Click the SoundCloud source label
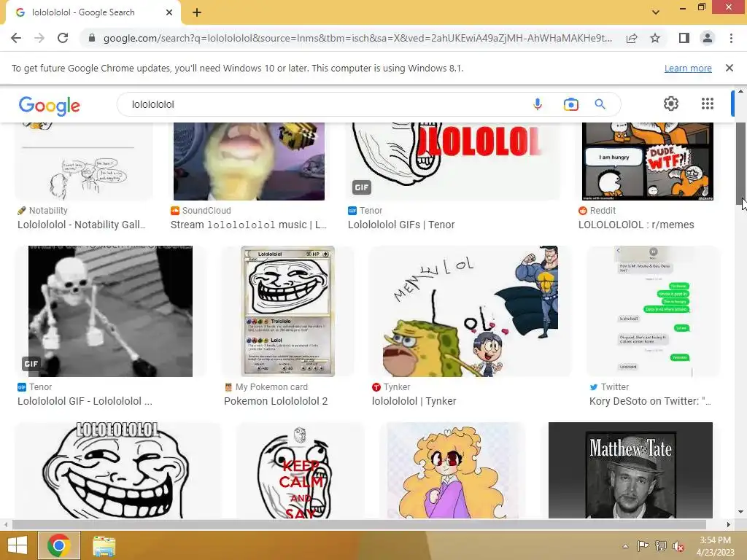This screenshot has height=560, width=747. (x=206, y=211)
